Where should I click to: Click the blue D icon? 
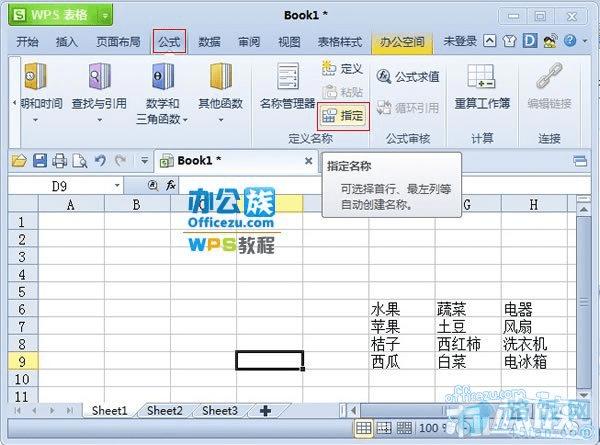530,41
